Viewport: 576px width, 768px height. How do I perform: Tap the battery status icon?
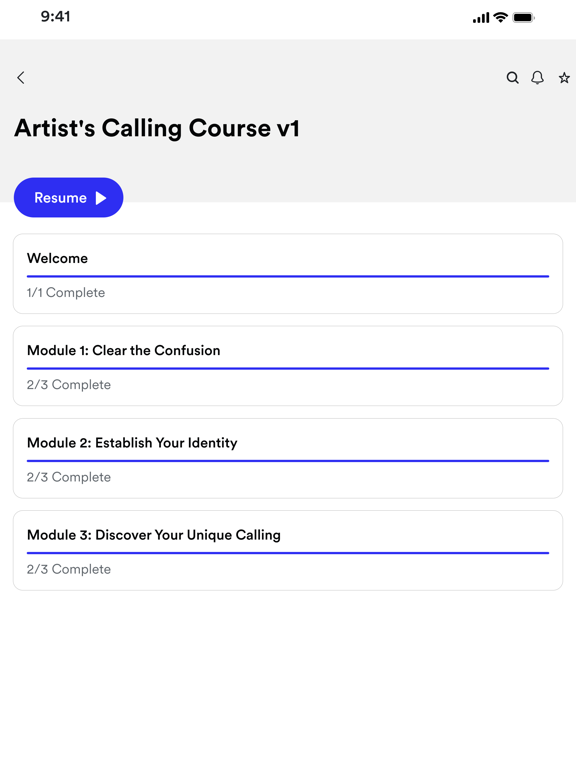pos(523,18)
